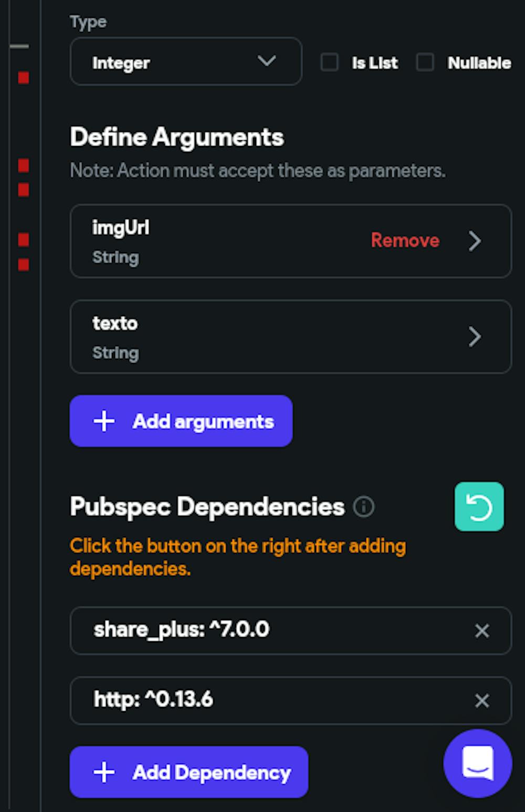Expand the texto argument chevron
525x812 pixels.
475,337
